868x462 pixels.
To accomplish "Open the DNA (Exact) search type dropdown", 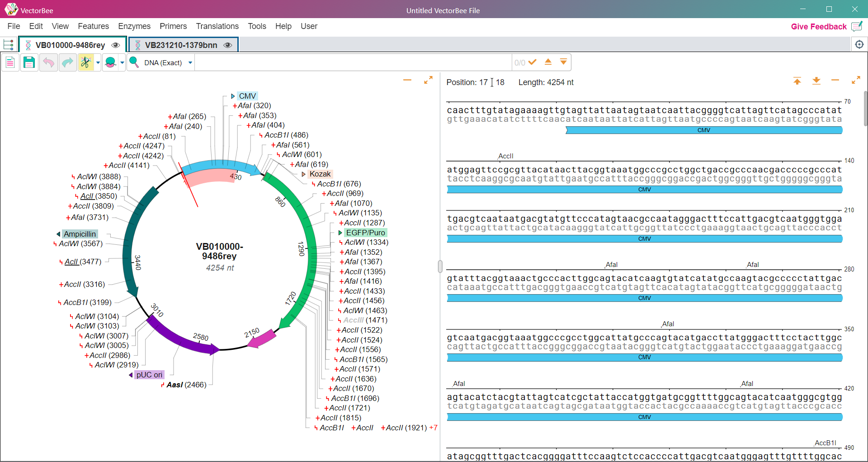I will tap(190, 63).
